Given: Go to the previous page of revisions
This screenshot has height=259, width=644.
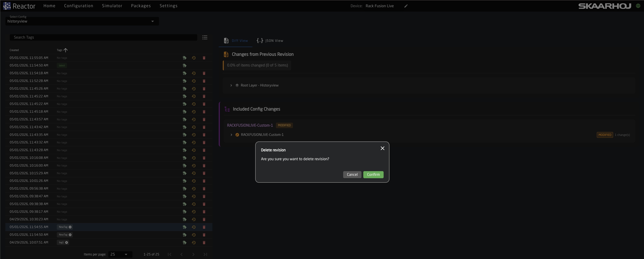Looking at the screenshot, I should point(181,254).
